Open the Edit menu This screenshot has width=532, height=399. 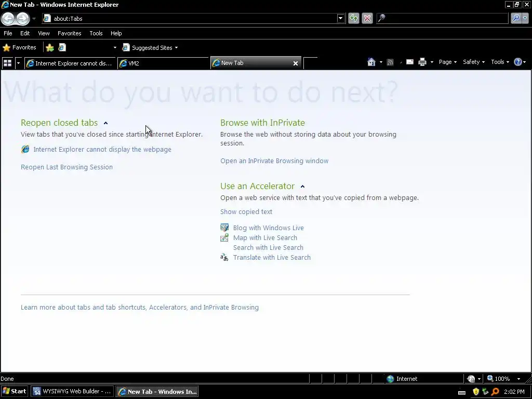click(x=25, y=33)
